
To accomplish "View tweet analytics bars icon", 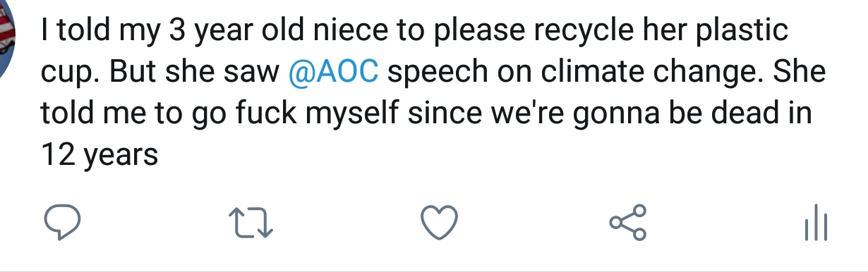I will (x=816, y=224).
